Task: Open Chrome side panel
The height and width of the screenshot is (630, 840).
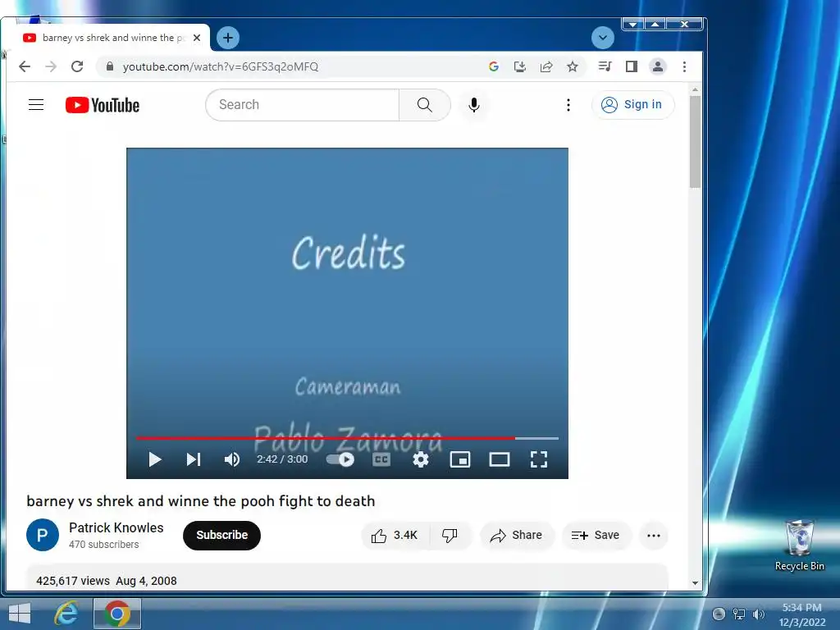Action: [x=632, y=66]
